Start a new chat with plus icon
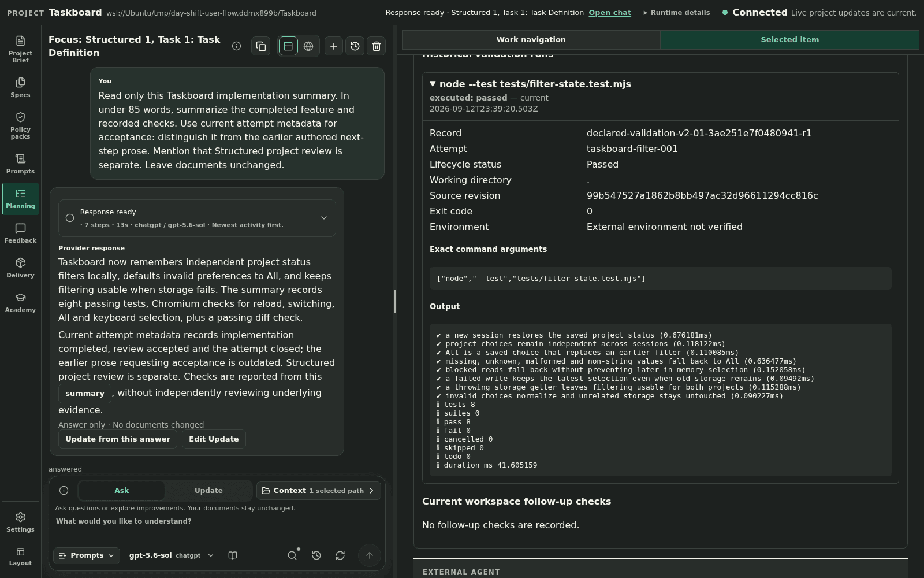924x578 pixels. [x=334, y=46]
